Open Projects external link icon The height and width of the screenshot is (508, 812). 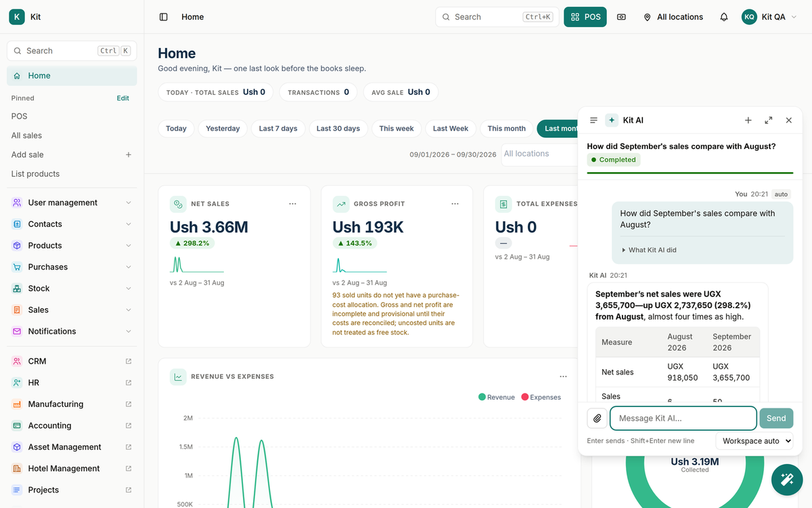click(x=129, y=490)
